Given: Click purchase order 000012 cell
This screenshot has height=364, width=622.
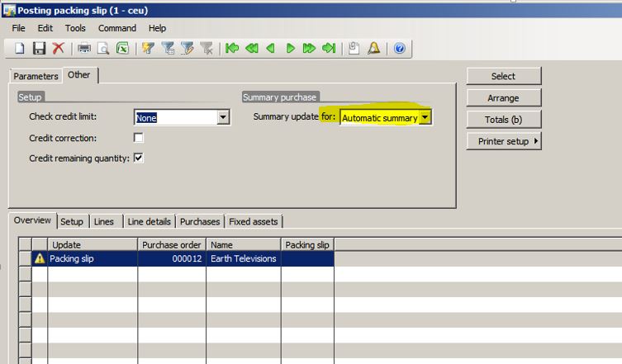Looking at the screenshot, I should [x=172, y=258].
